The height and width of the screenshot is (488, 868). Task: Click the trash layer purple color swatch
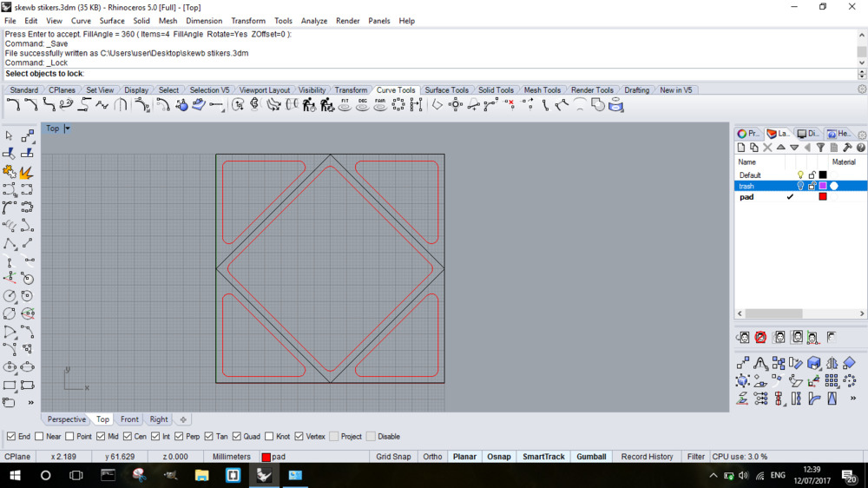click(823, 186)
